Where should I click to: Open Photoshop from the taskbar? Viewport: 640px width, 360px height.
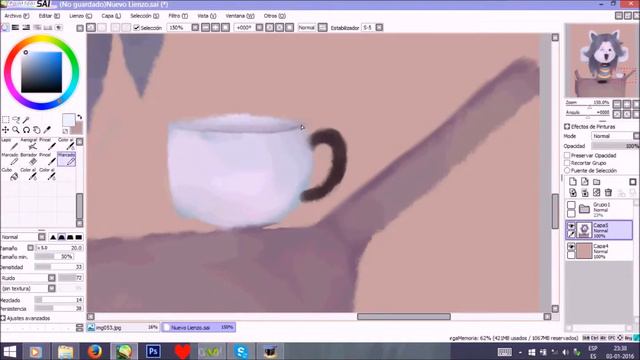(153, 351)
